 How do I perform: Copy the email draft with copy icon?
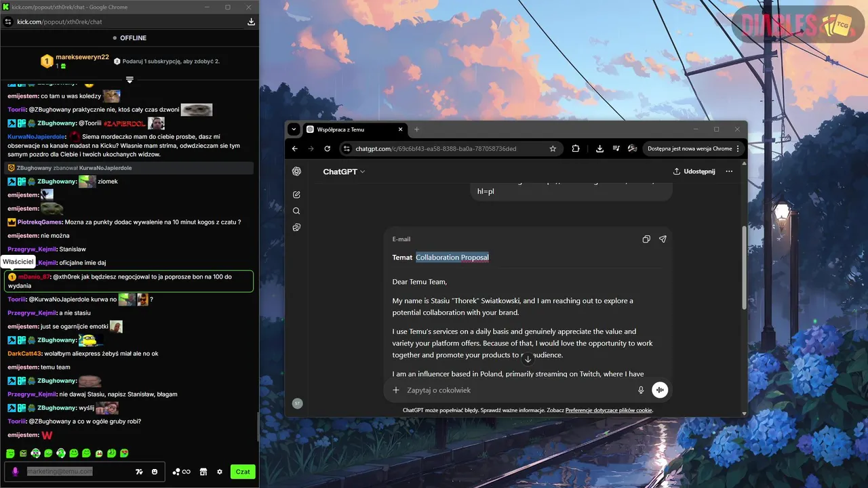(x=646, y=239)
